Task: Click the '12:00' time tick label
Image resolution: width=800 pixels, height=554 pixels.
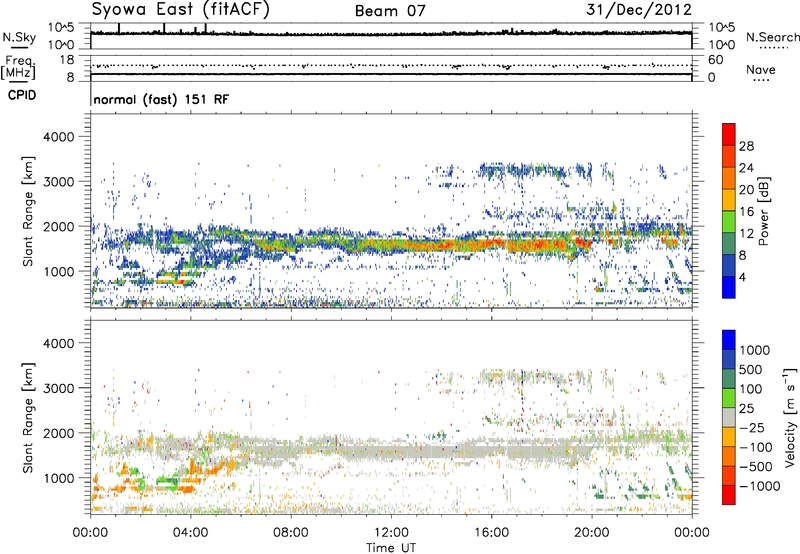Action: click(x=391, y=533)
